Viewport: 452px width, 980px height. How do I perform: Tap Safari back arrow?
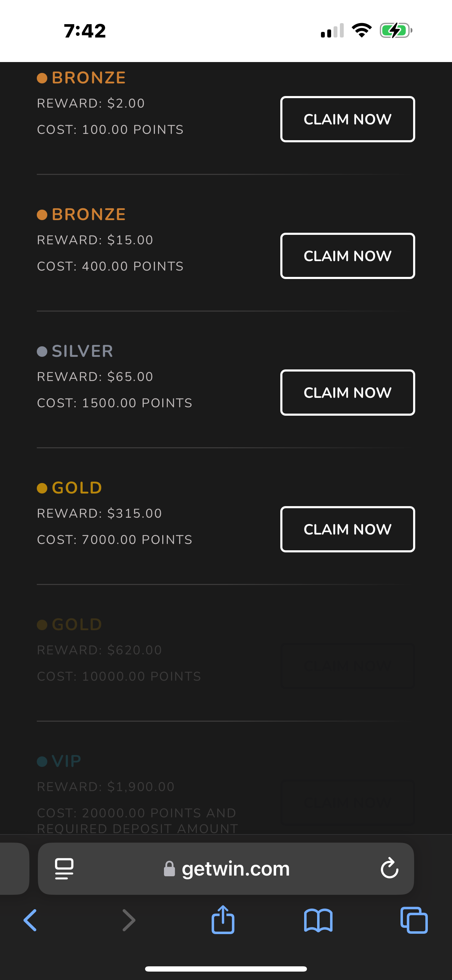point(30,920)
